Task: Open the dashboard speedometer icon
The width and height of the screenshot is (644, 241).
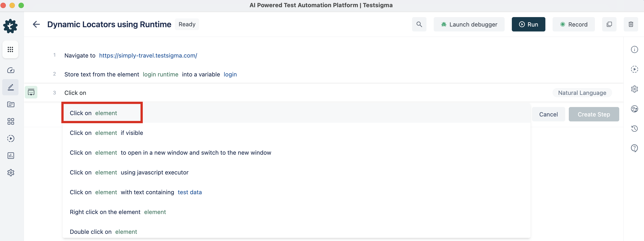Action: point(11,70)
